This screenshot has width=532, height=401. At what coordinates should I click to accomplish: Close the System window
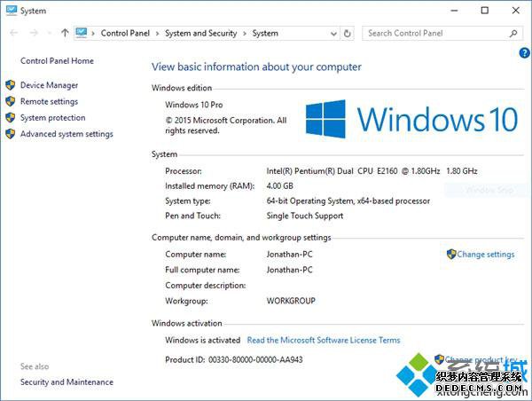pyautogui.click(x=516, y=11)
